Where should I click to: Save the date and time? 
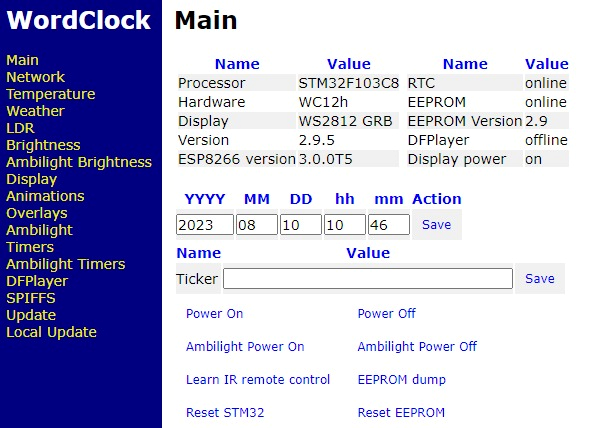pyautogui.click(x=437, y=225)
